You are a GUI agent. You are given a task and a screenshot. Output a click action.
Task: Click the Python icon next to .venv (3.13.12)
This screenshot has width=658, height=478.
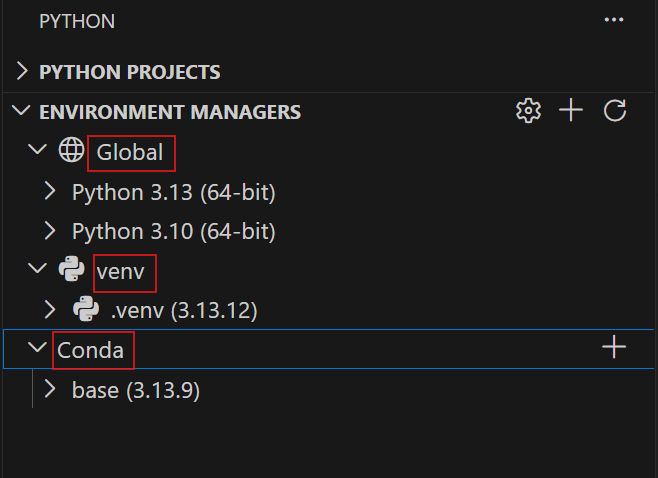(x=85, y=310)
